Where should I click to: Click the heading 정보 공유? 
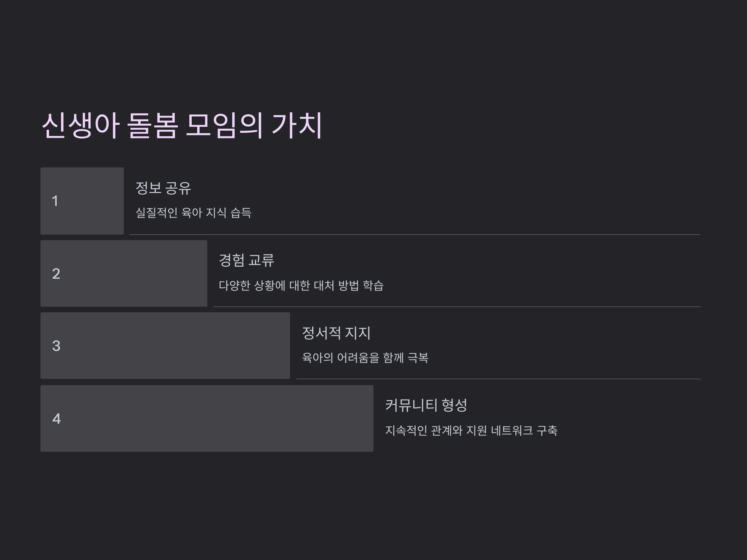click(163, 188)
